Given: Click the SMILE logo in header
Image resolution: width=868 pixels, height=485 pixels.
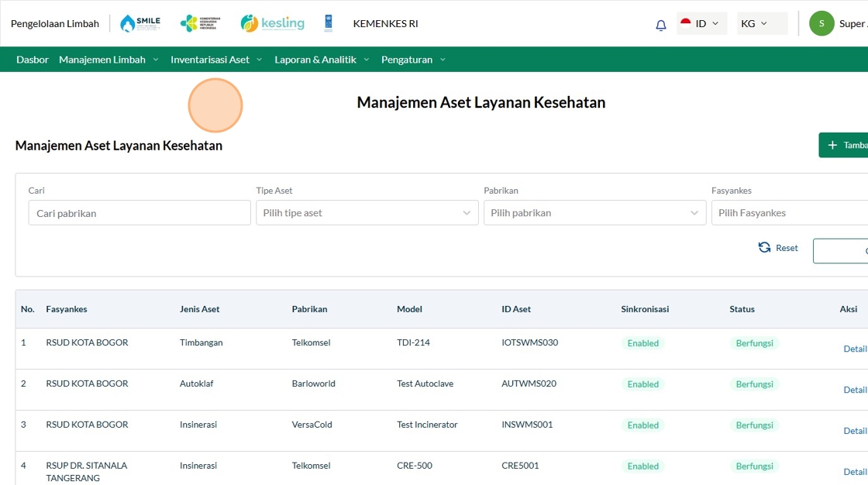Looking at the screenshot, I should [x=140, y=23].
